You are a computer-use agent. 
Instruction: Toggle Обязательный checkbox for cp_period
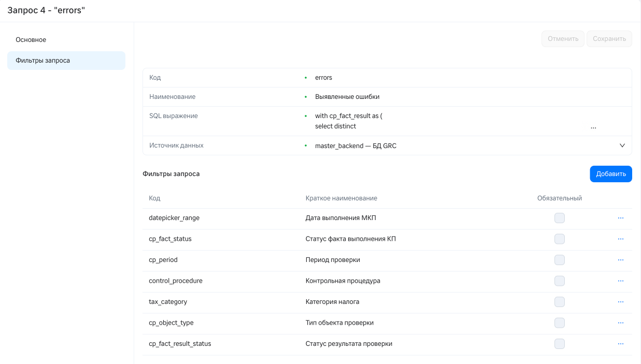coord(560,260)
